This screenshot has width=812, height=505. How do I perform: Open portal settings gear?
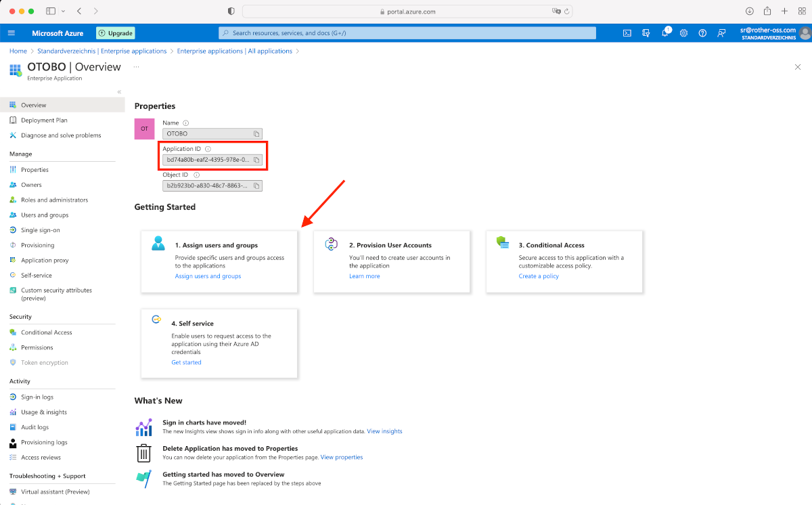click(x=683, y=33)
